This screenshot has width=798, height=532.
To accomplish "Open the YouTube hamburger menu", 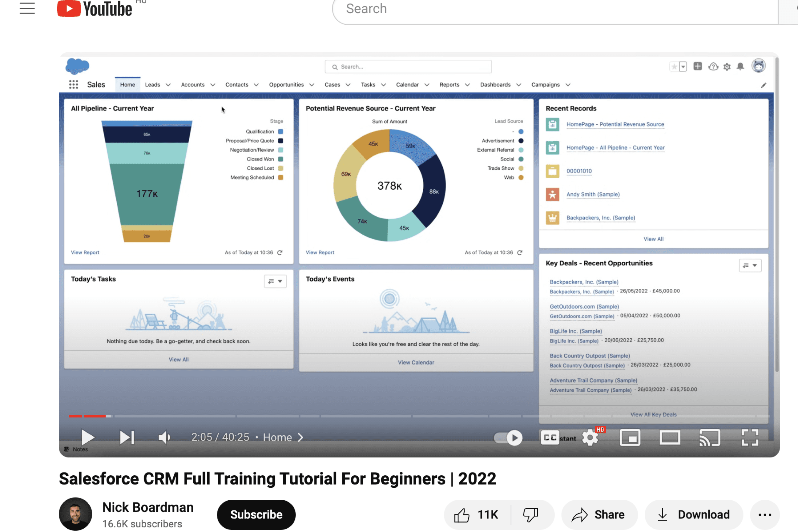I will coord(27,9).
